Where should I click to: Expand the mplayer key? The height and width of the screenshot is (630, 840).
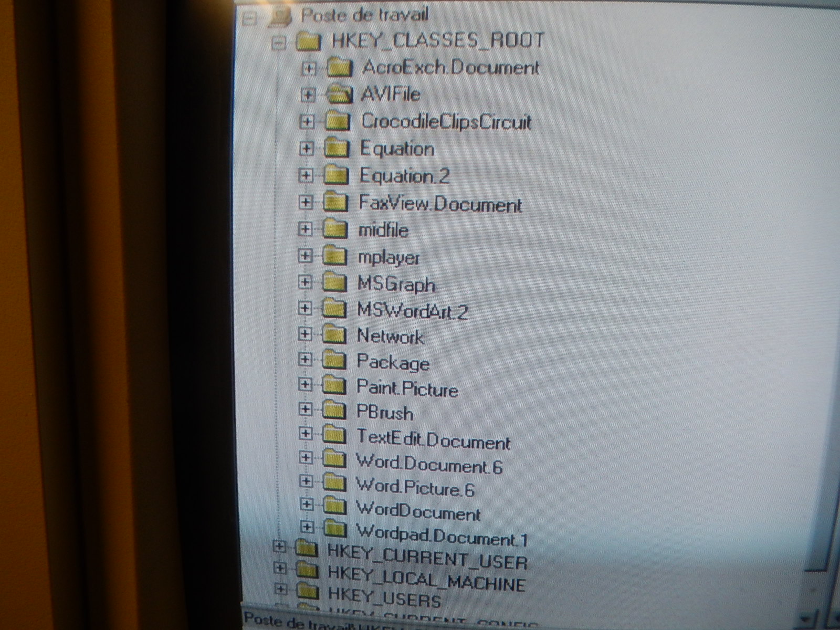(x=305, y=256)
